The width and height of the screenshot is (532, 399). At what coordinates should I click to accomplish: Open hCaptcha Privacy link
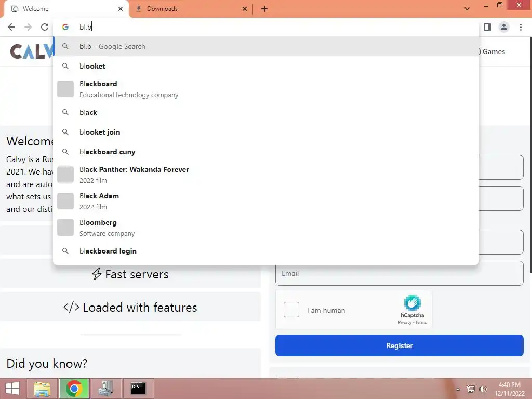point(404,322)
